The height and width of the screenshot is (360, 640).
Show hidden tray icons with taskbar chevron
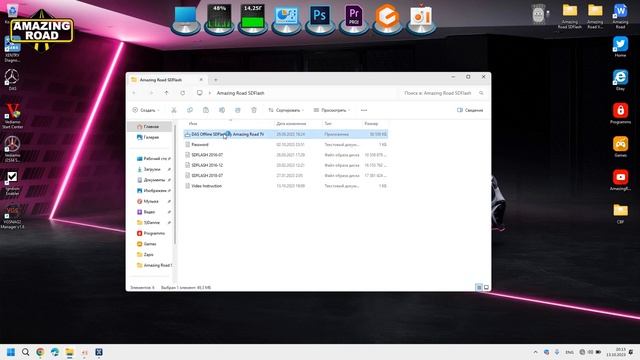click(x=536, y=352)
